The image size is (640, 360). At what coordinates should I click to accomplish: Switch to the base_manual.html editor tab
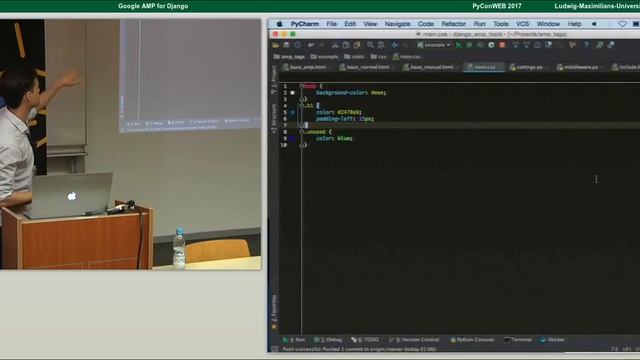tap(431, 67)
